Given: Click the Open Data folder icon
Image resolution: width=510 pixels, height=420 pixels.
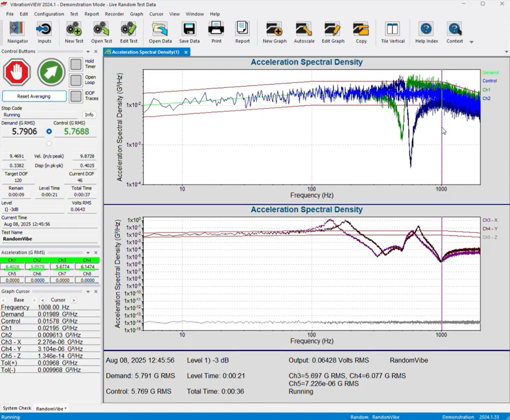Looking at the screenshot, I should 160,32.
